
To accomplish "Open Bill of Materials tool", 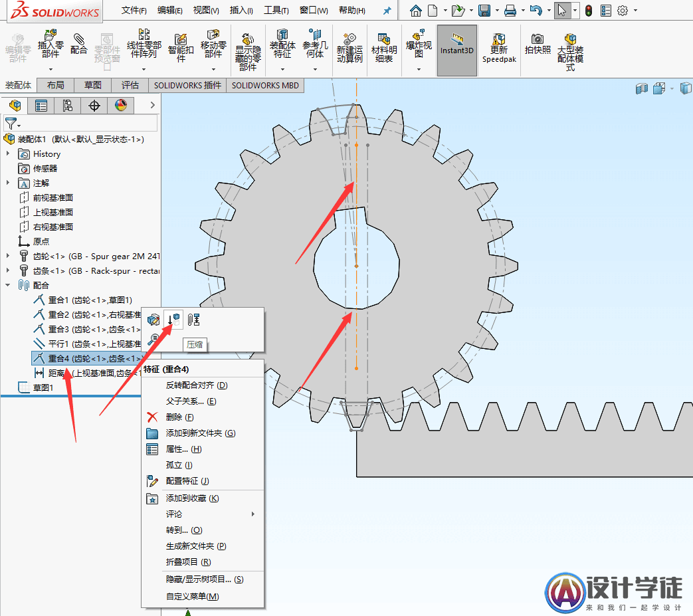I will 384,48.
